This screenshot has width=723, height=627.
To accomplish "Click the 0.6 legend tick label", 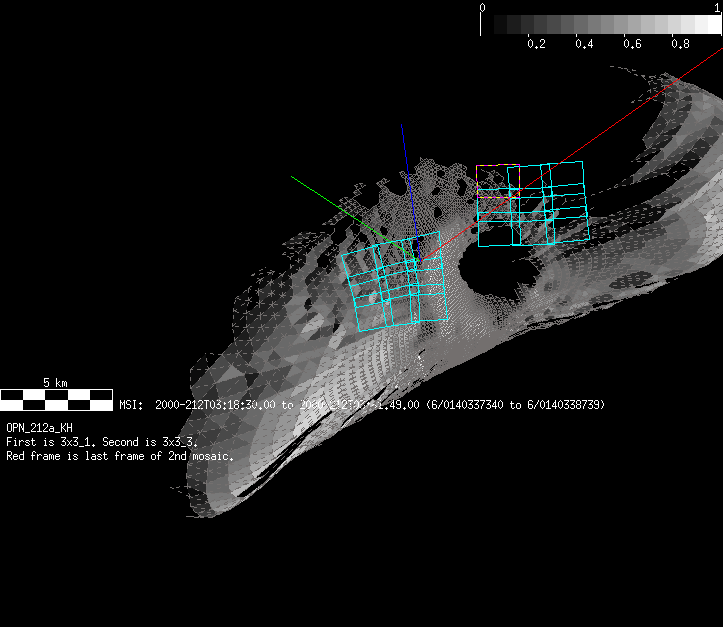I will pyautogui.click(x=632, y=44).
